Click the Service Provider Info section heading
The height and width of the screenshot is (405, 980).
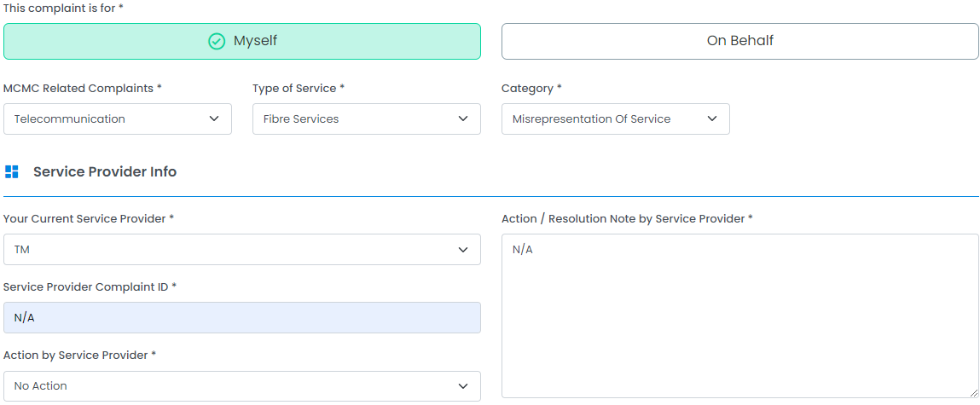click(105, 172)
